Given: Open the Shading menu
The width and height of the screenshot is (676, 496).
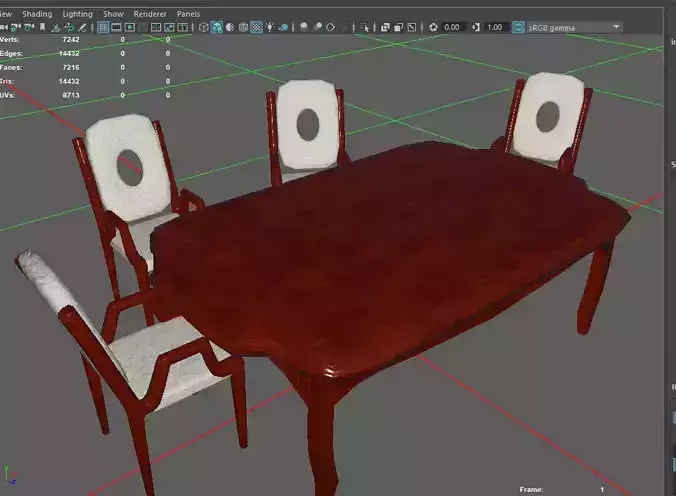Looking at the screenshot, I should 37,14.
